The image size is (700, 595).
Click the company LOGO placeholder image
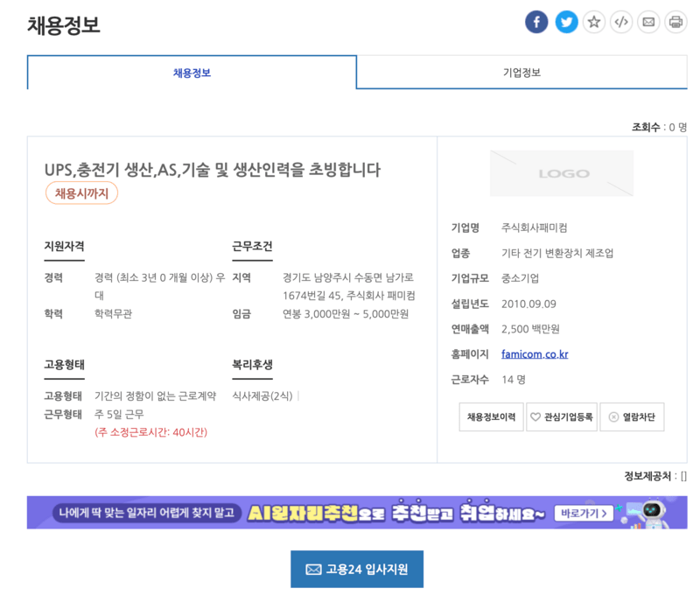tap(561, 173)
